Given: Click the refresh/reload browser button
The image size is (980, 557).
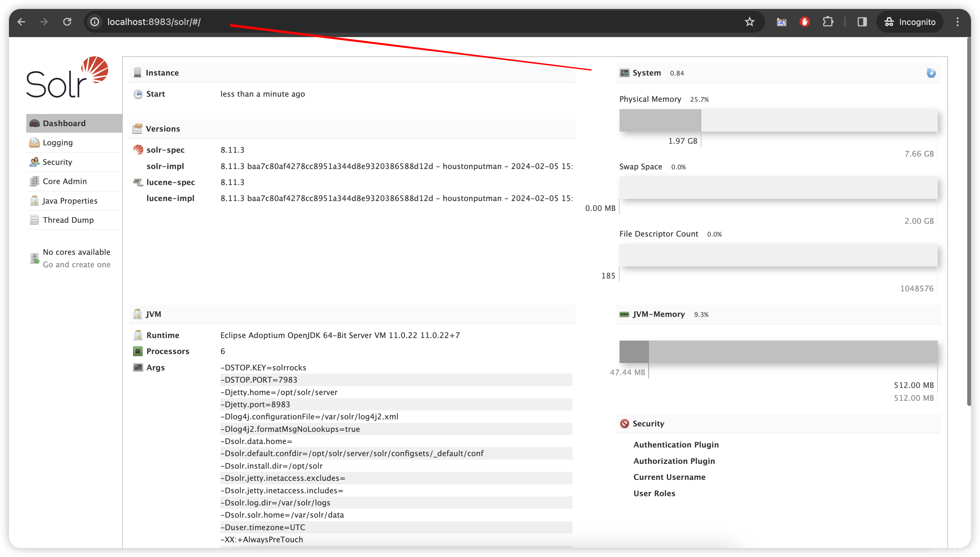Looking at the screenshot, I should click(67, 21).
